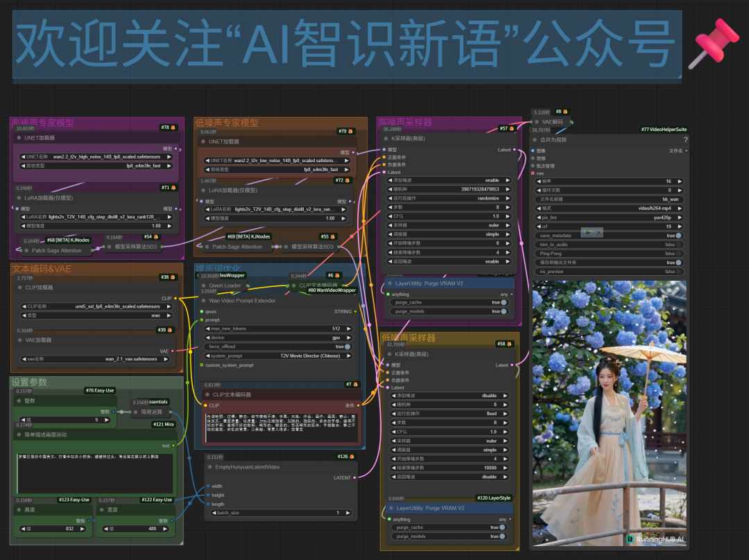Click the #77 VideoHelperSuite badge
Image resolution: width=749 pixels, height=560 pixels.
[664, 130]
